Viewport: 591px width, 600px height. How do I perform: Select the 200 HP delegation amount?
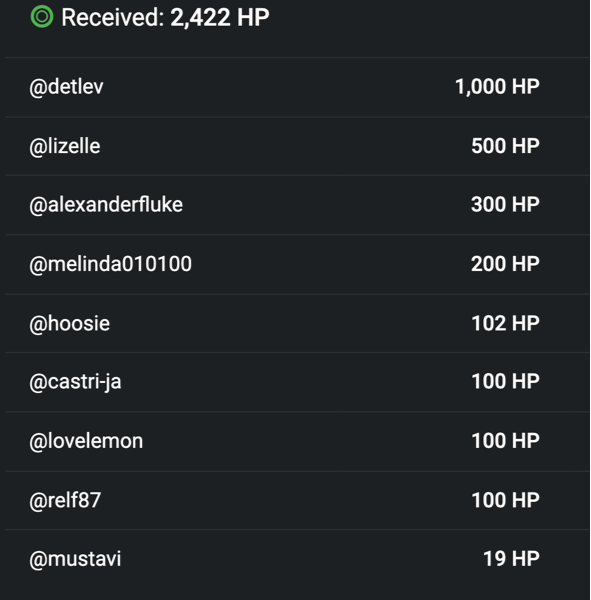[505, 264]
